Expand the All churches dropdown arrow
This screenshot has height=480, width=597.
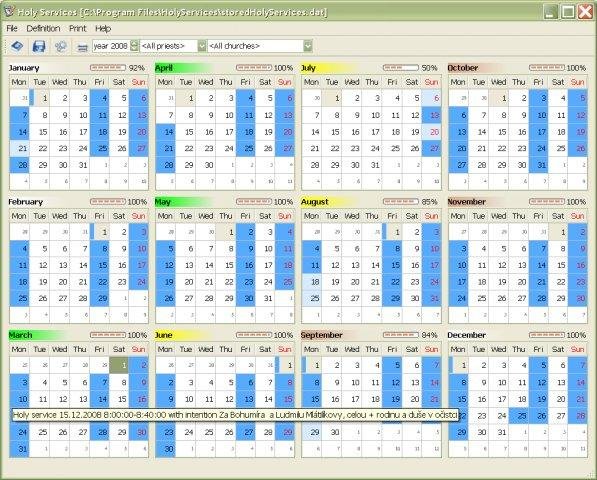click(x=308, y=46)
